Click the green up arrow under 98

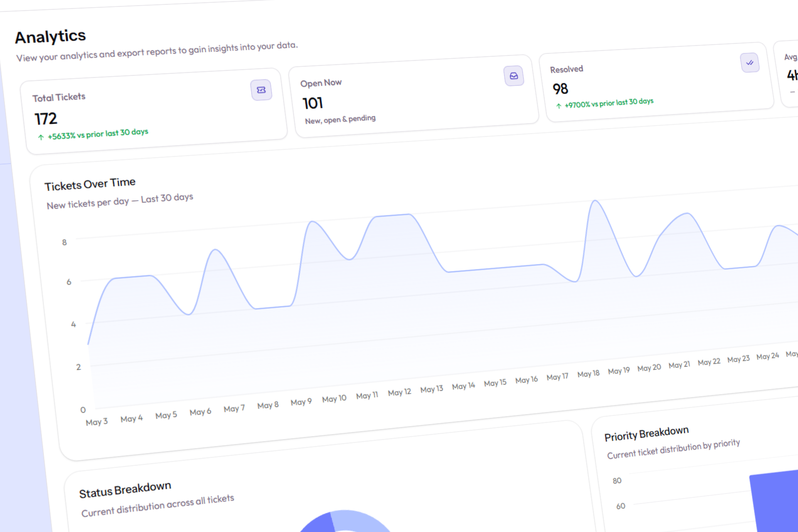coord(559,106)
